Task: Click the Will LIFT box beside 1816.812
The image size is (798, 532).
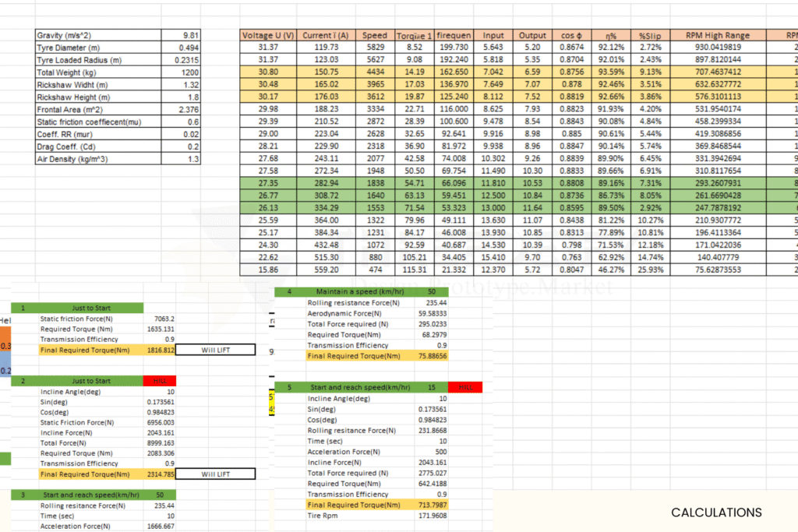Action: click(215, 350)
